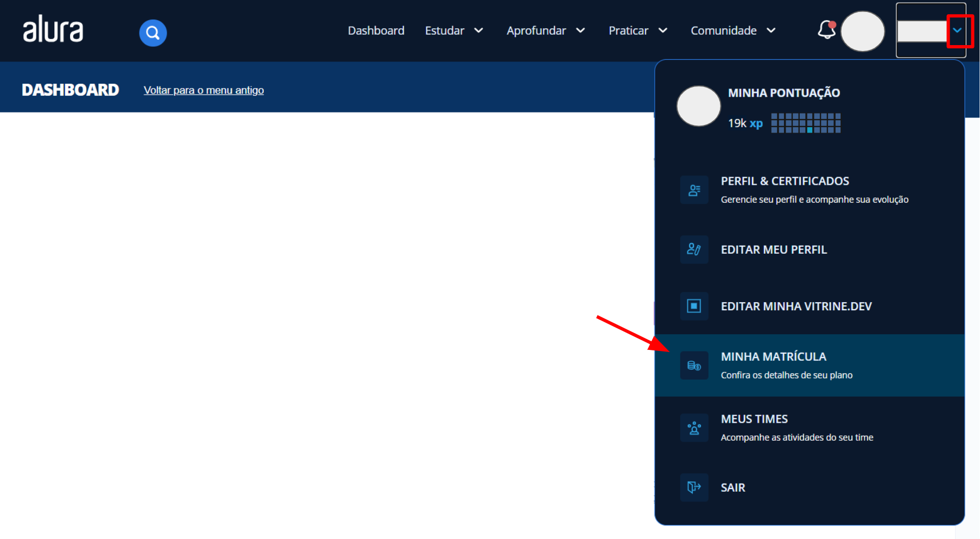Click the blue search magnifier icon
The width and height of the screenshot is (980, 539).
click(153, 33)
